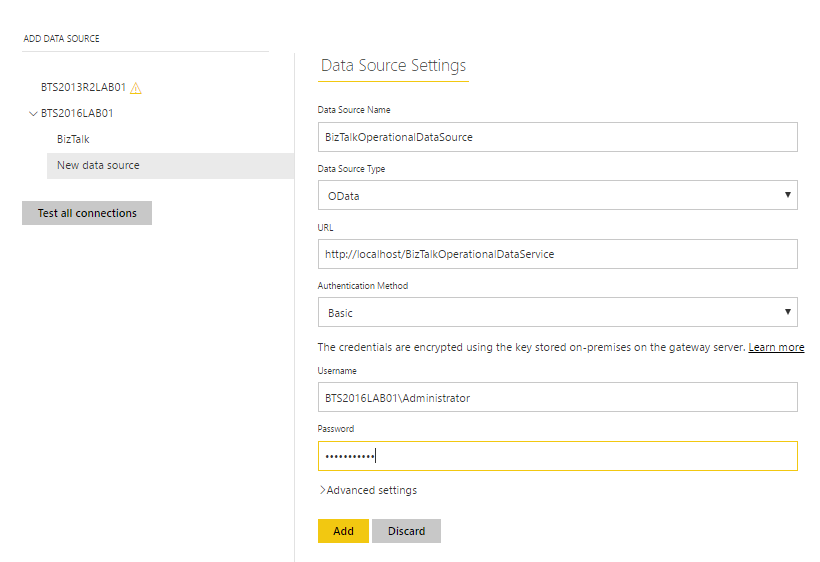The width and height of the screenshot is (820, 562).
Task: Select the BTS2016LAB01 gateway name
Action: coord(77,114)
